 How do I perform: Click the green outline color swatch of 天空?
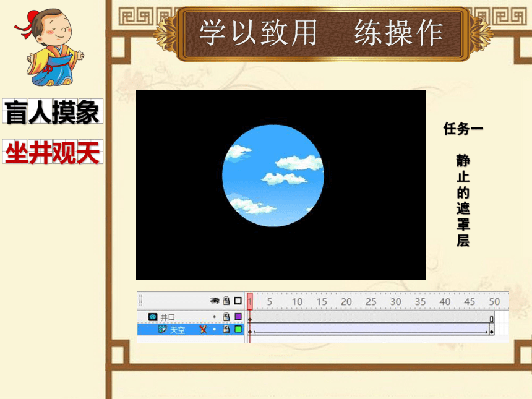tap(238, 328)
